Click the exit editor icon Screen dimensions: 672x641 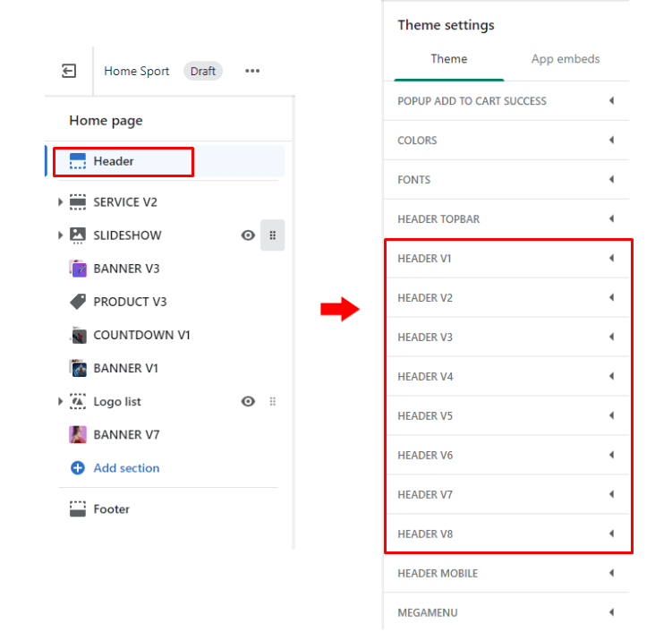69,71
